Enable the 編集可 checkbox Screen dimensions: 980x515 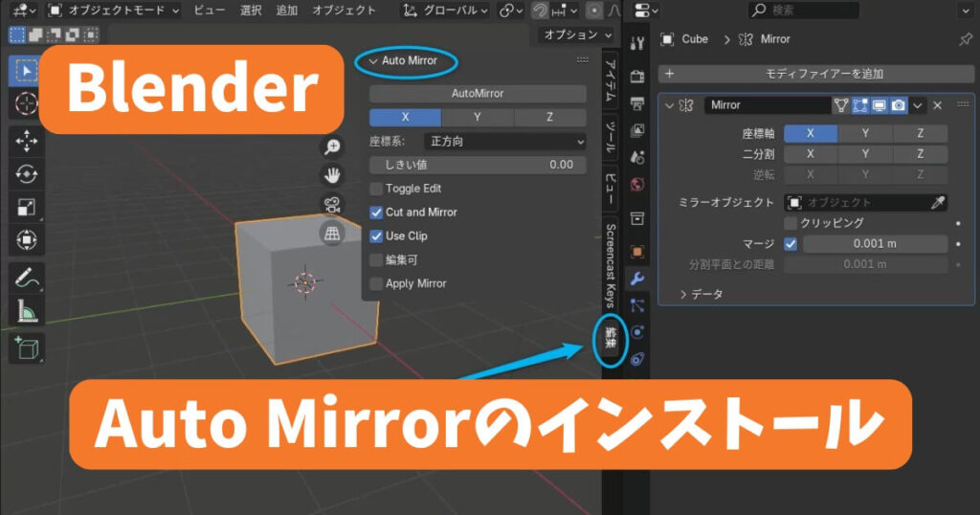coord(376,260)
